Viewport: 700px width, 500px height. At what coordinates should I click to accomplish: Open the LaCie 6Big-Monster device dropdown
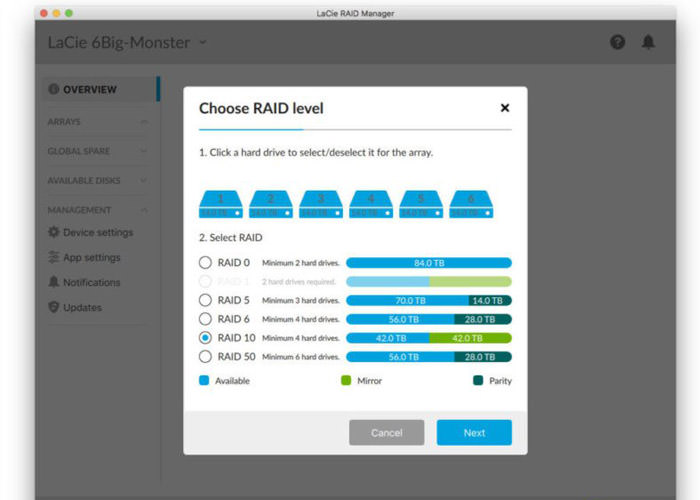[x=203, y=42]
